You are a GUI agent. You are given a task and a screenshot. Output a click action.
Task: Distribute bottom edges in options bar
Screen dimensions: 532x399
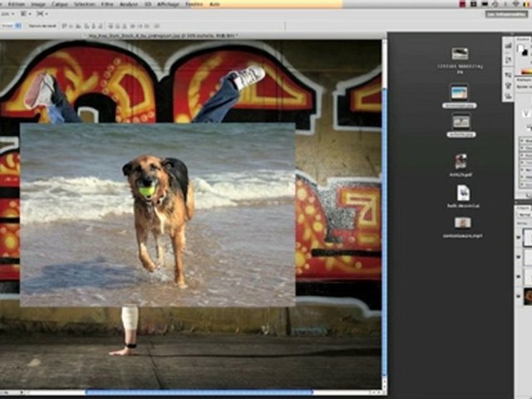[125, 26]
